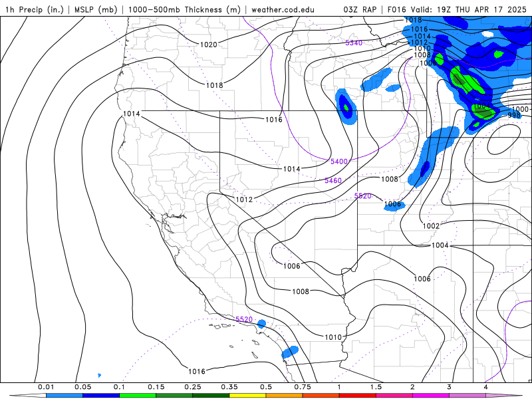Click the 1010 label on the Arizona-California border
The width and height of the screenshot is (532, 399).
(333, 337)
